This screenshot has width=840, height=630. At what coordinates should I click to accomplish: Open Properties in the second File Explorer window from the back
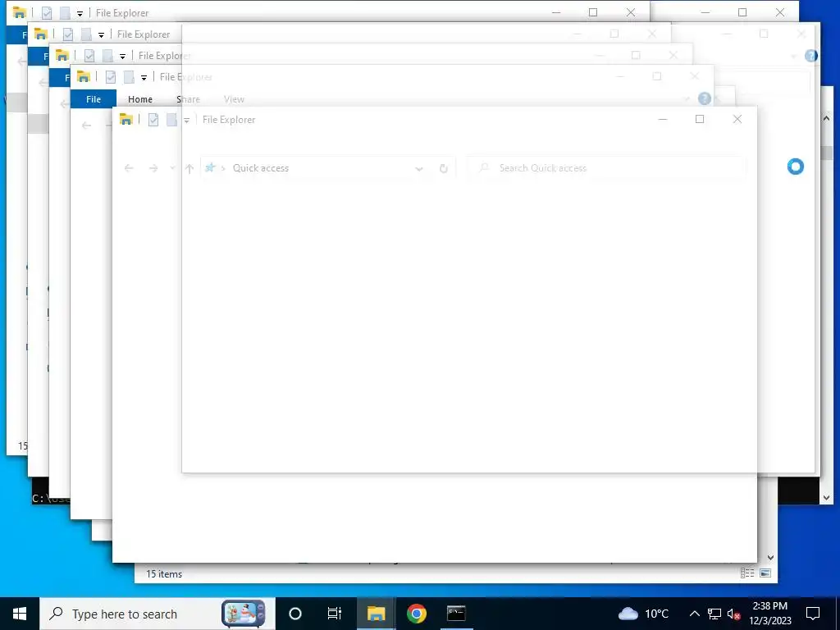click(68, 34)
